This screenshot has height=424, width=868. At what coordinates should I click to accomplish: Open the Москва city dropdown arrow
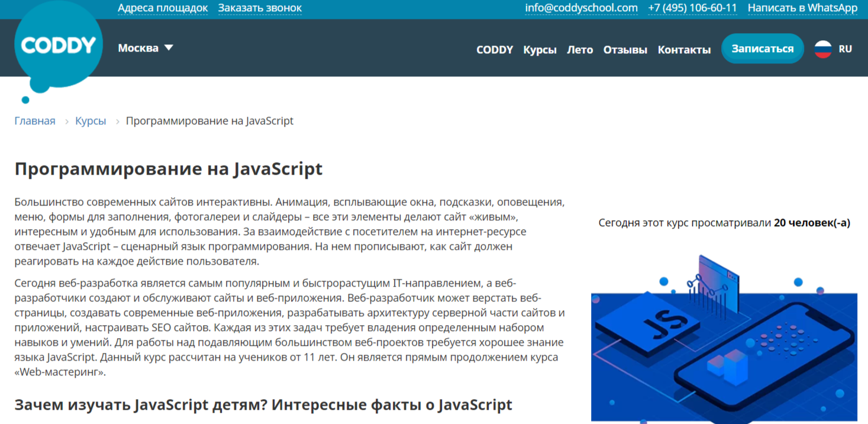(169, 48)
